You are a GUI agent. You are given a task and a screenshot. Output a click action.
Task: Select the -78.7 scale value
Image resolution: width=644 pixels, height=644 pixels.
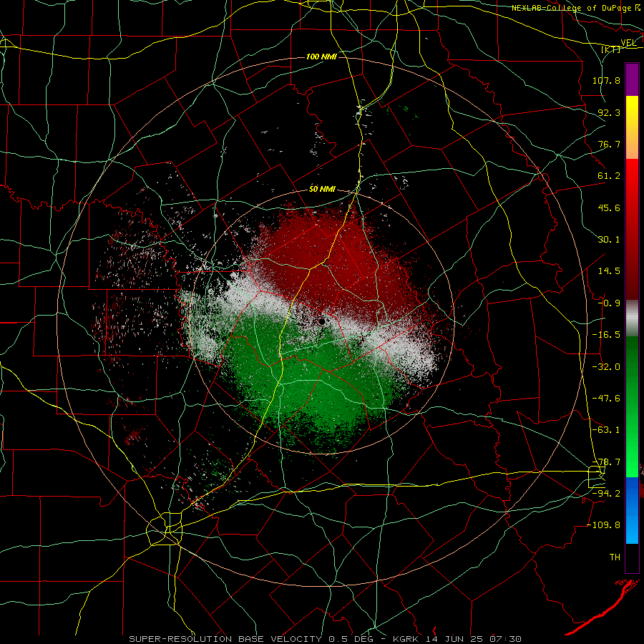coord(606,462)
